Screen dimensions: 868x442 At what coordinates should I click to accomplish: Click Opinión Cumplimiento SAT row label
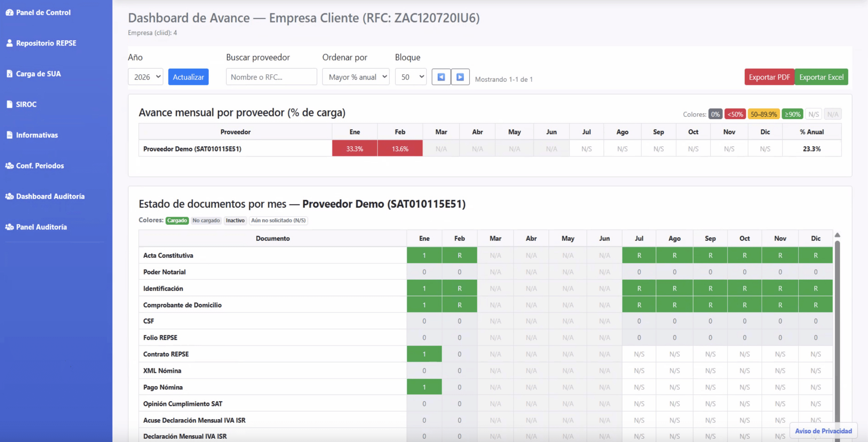[183, 403]
